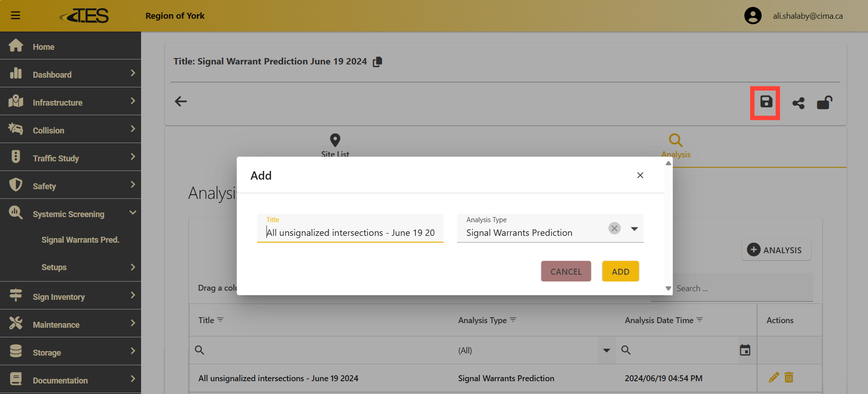Screen dimensions: 868x394
Task: Open the calendar date picker icon
Action: (745, 350)
